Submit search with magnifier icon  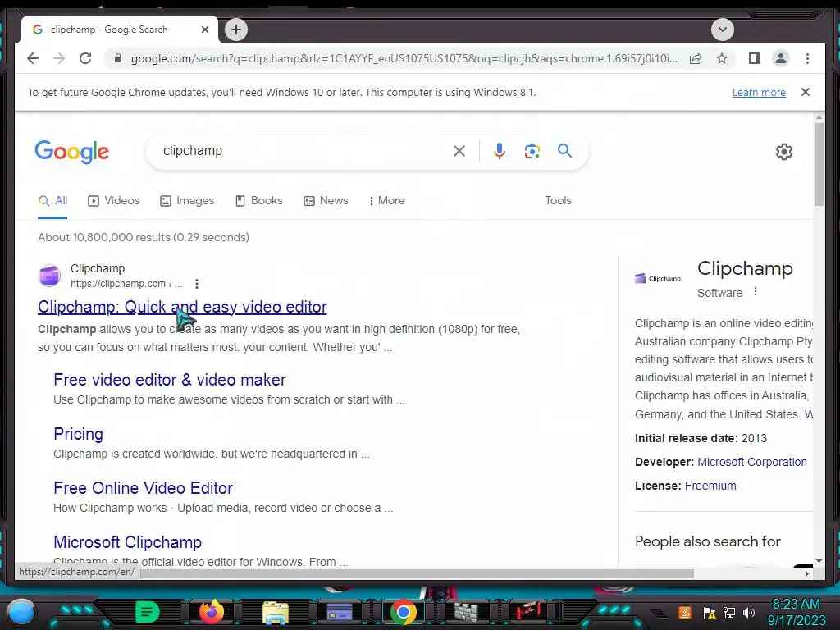564,151
